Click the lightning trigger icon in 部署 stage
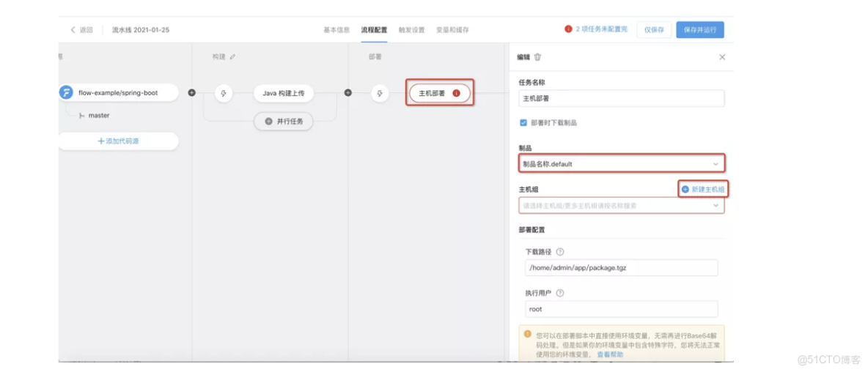 coord(380,94)
